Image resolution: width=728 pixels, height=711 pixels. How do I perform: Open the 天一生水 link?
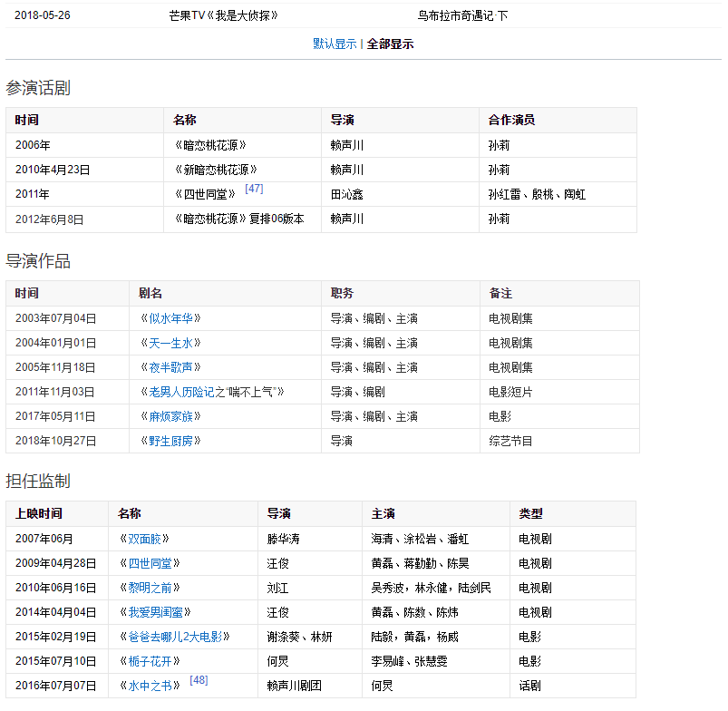tap(170, 343)
